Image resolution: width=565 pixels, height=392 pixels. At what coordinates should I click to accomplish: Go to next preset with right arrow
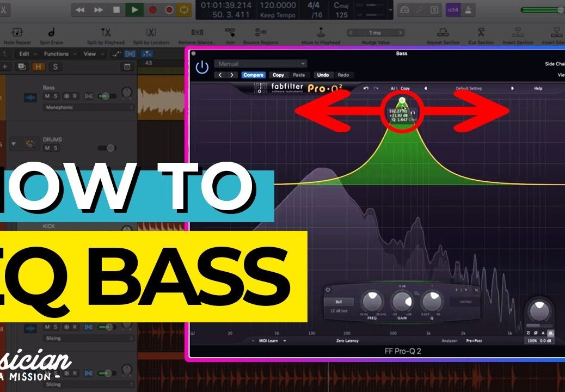[232, 75]
